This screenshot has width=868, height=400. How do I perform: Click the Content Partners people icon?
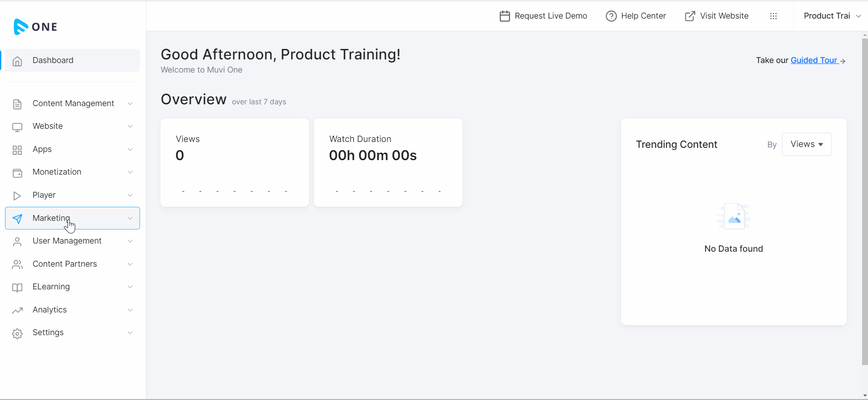click(17, 264)
